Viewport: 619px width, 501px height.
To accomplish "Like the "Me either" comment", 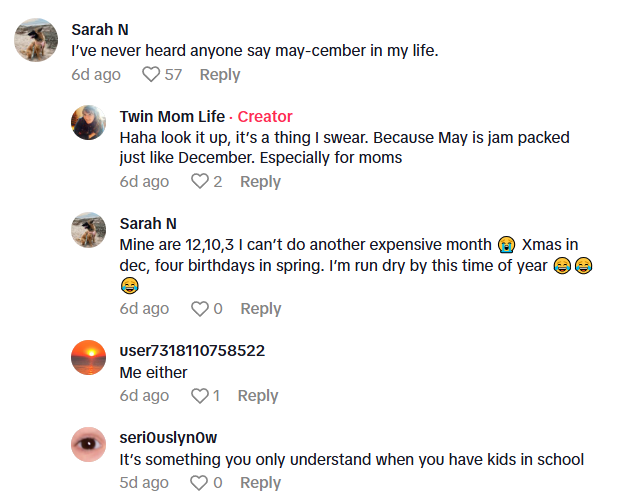I will point(199,396).
